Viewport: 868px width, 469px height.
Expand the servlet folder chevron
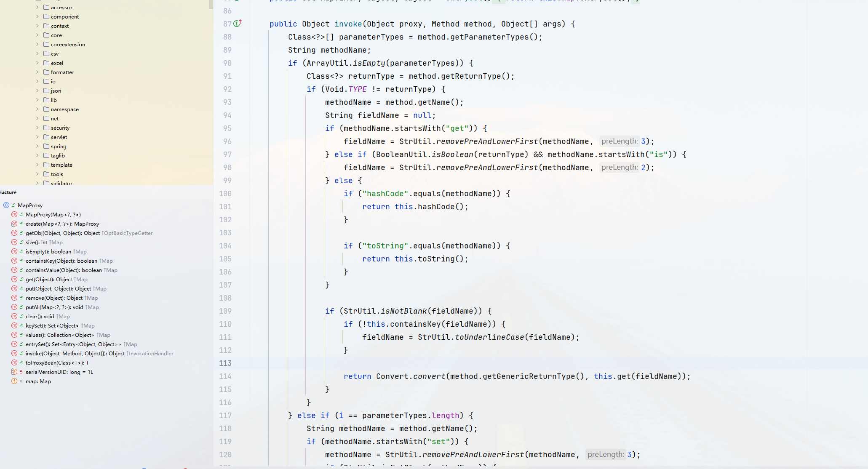(x=37, y=137)
